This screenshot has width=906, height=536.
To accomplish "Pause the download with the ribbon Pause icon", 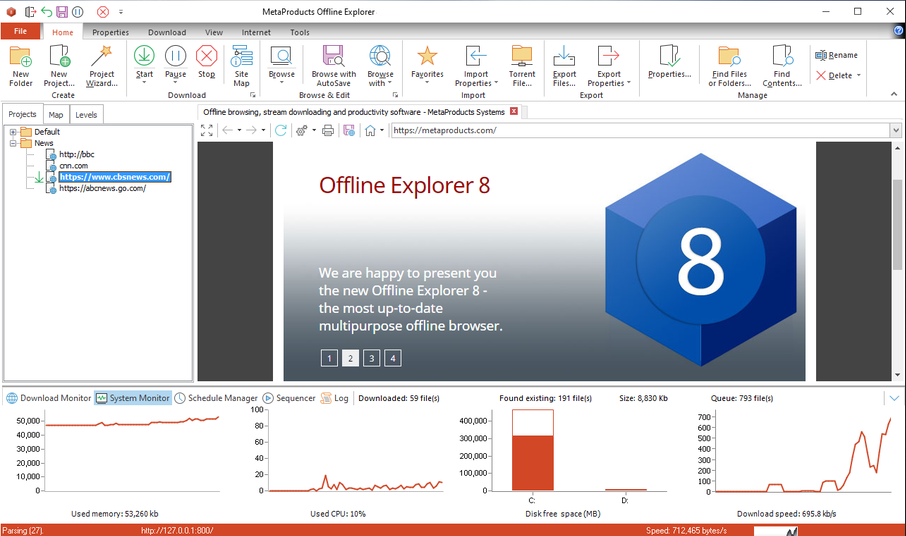I will (x=175, y=56).
